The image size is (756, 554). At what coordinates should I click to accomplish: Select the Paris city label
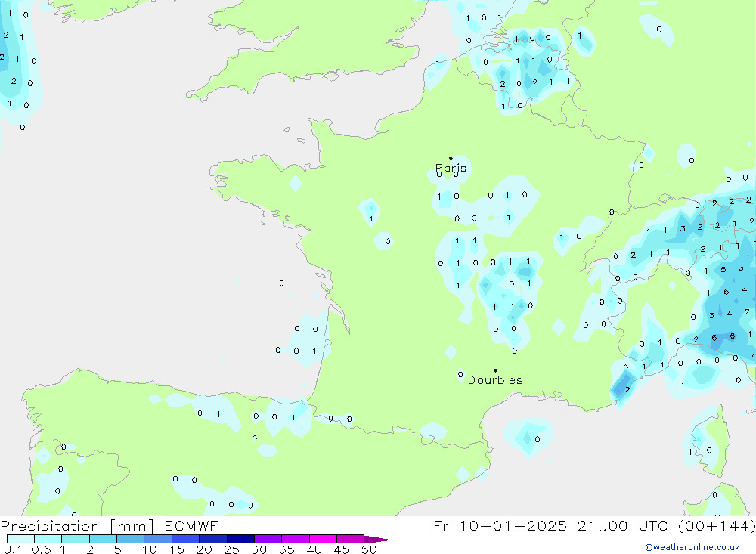click(451, 168)
